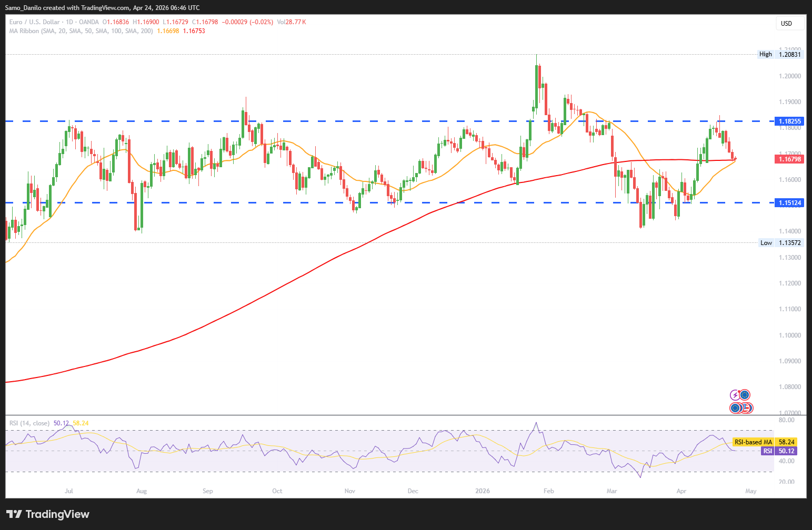Click the purple lightning bolt event icon
Screen dimensions: 812x530
[x=735, y=395]
